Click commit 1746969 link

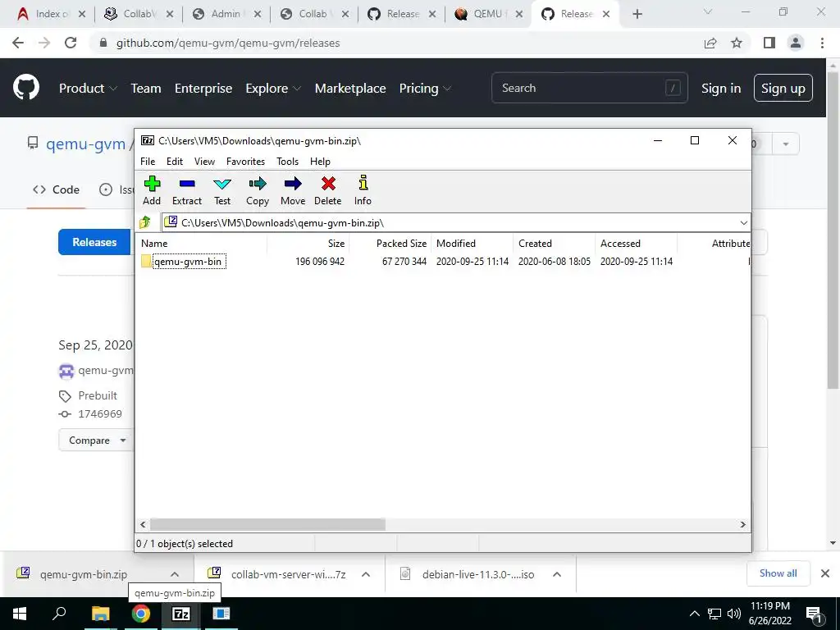click(100, 414)
